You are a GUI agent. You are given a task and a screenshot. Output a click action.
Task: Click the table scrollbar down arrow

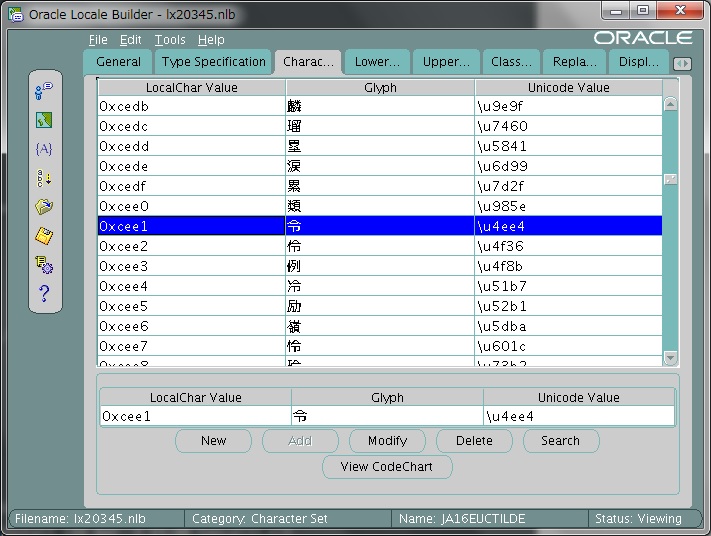click(x=671, y=358)
